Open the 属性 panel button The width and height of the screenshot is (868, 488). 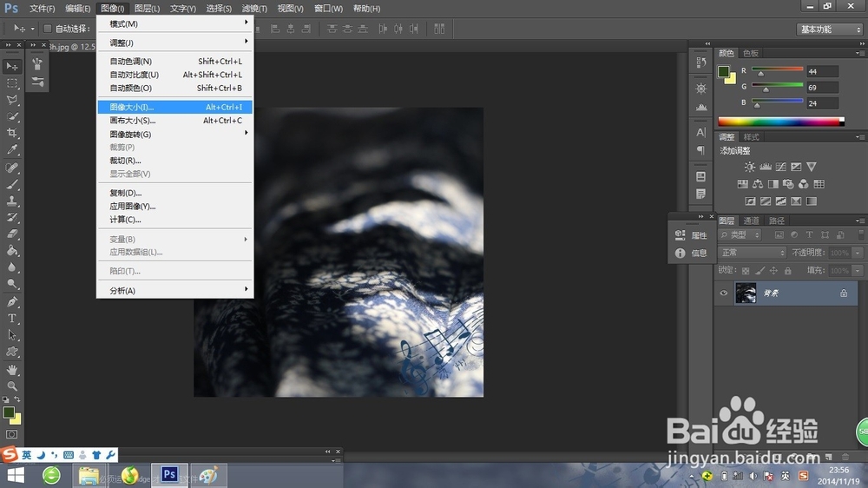click(691, 235)
